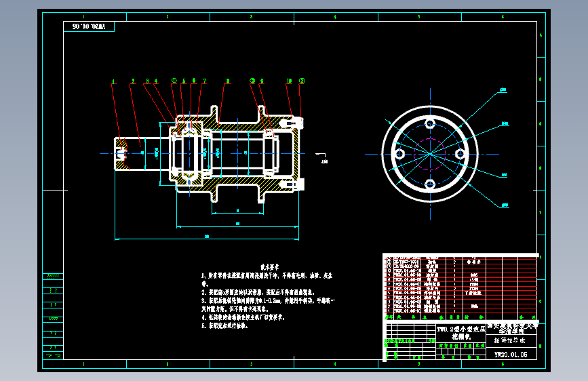Click the 序号 column header in parts list
Image resolution: width=588 pixels, height=381 pixels.
pyautogui.click(x=389, y=317)
